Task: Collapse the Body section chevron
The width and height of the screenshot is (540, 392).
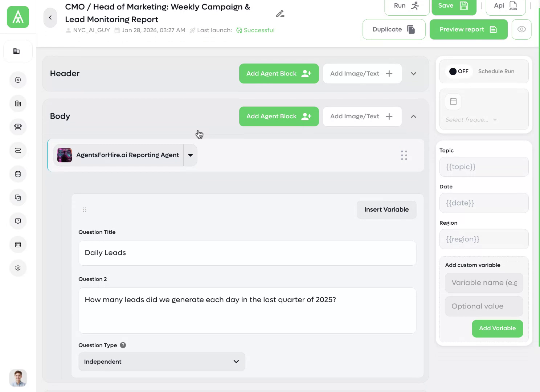Action: click(413, 117)
